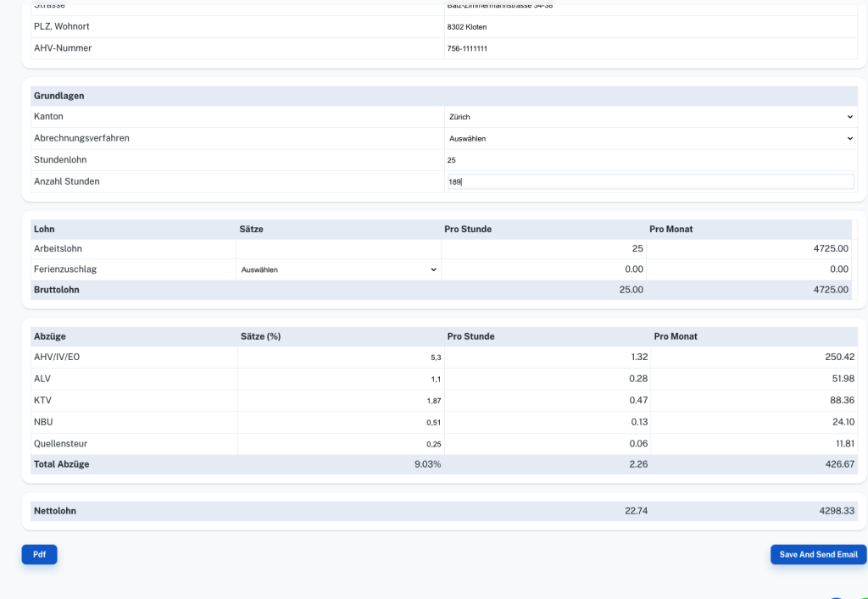The width and height of the screenshot is (868, 599).
Task: Click the PLZ, Wohnort field with 8302 Kloten
Action: pyautogui.click(x=650, y=26)
